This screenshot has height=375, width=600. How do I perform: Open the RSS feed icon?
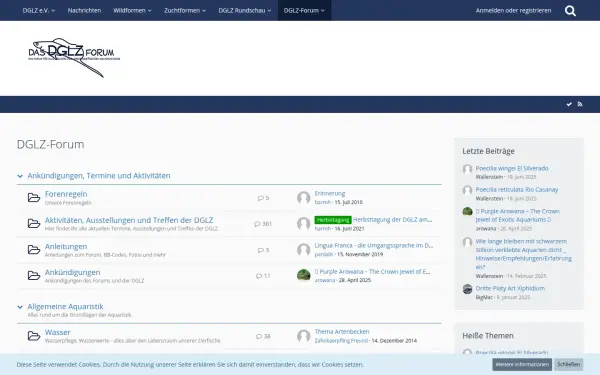[x=580, y=104]
